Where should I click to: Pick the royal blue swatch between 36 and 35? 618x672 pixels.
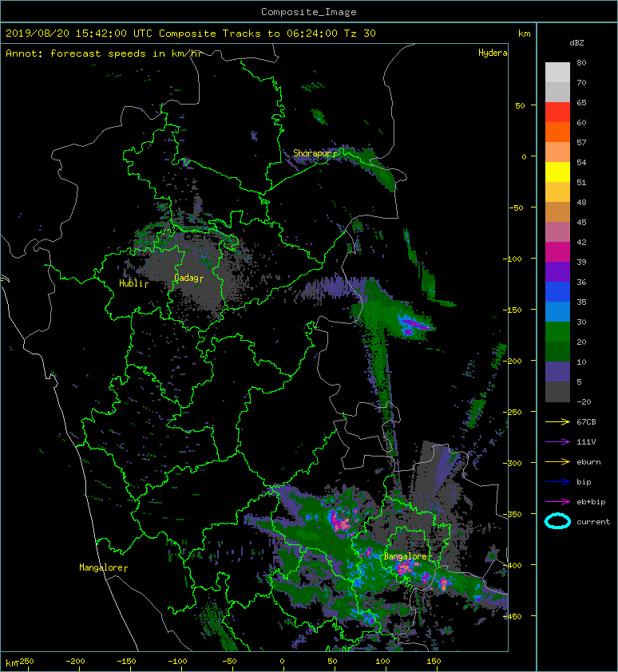(x=557, y=292)
